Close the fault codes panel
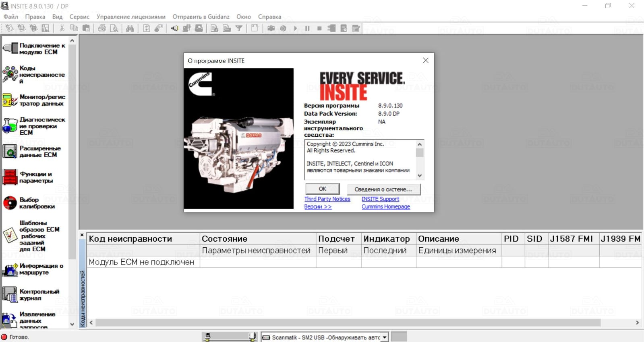Image resolution: width=644 pixels, height=342 pixels. click(82, 235)
